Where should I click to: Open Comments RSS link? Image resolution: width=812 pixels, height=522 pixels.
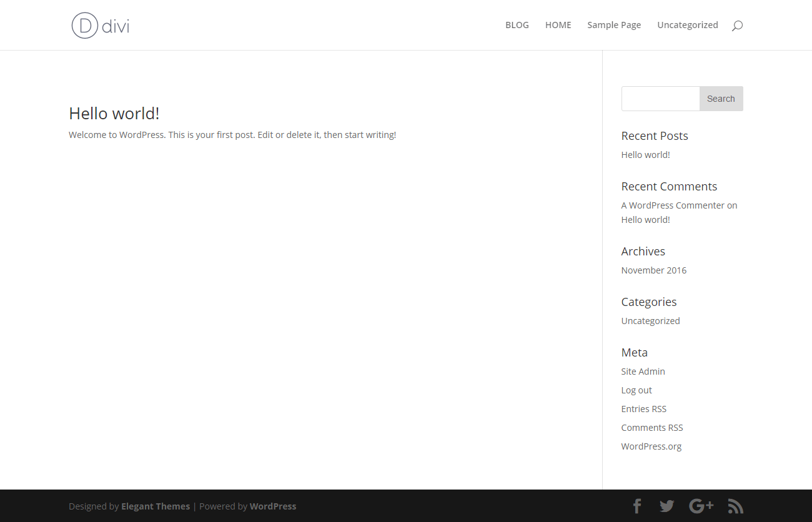tap(652, 428)
